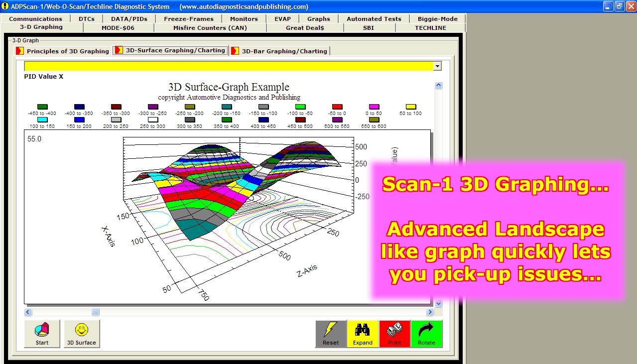
Task: Click the app icon in the title bar
Action: 5,6
